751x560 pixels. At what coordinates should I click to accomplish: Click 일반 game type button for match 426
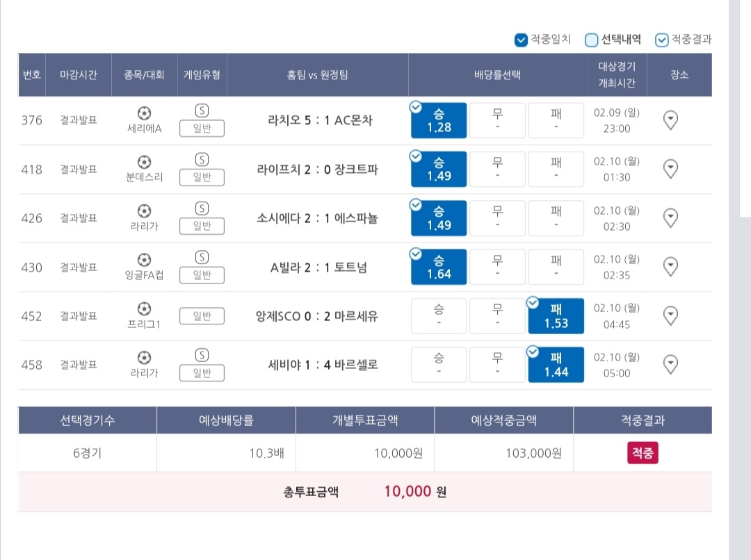pos(202,226)
